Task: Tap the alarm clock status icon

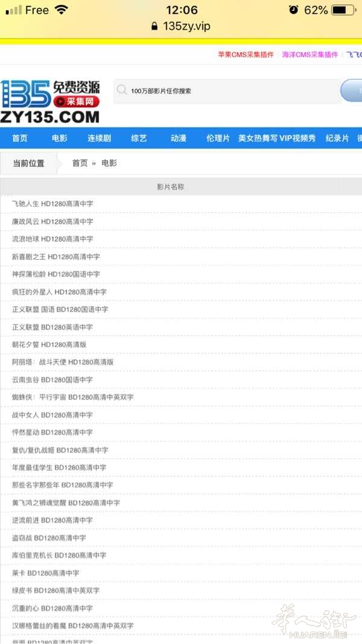Action: click(x=294, y=10)
